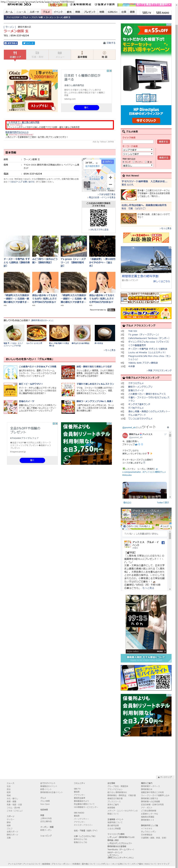Zoom in on the Google map

click(111, 178)
